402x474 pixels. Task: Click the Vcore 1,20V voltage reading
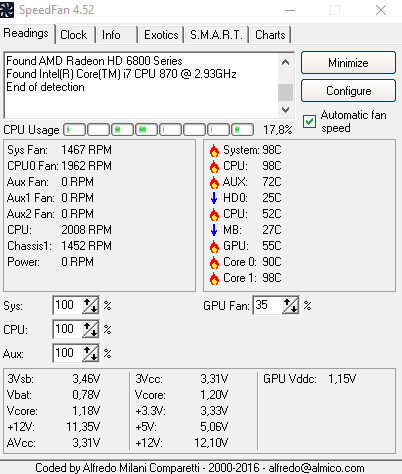click(181, 395)
